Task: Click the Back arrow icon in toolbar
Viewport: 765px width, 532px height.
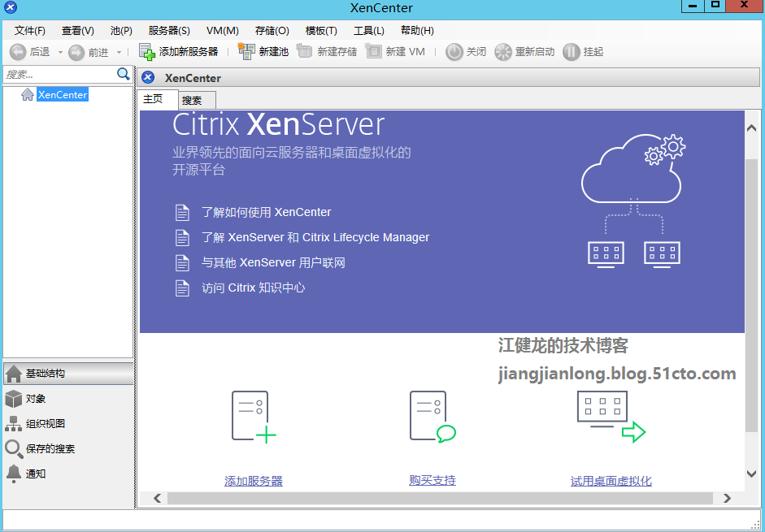Action: 18,52
